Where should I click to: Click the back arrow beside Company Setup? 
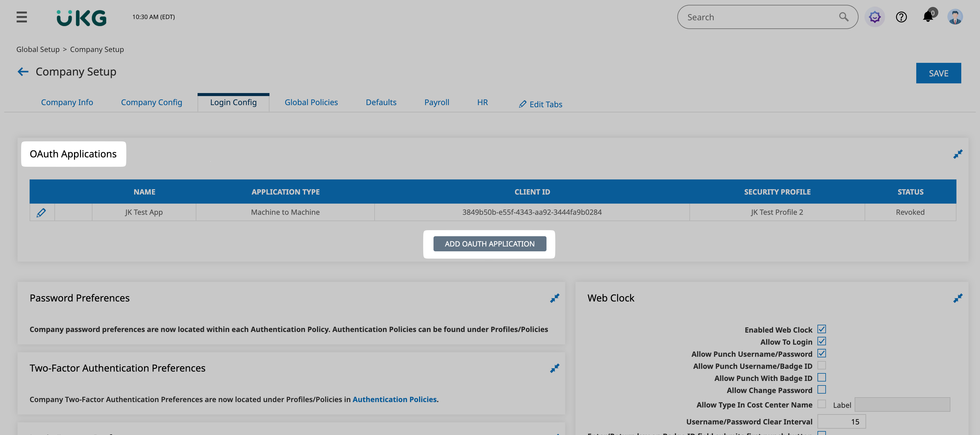(x=23, y=72)
